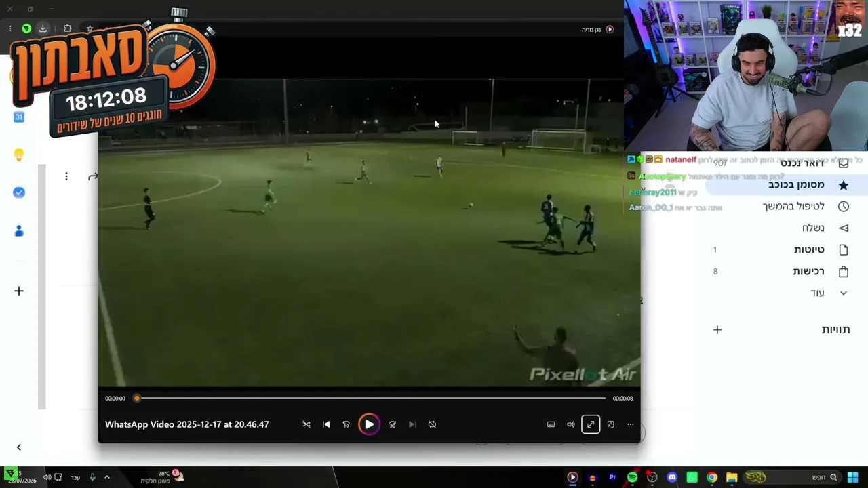
Task: Go to the previous track in media player
Action: 326,424
